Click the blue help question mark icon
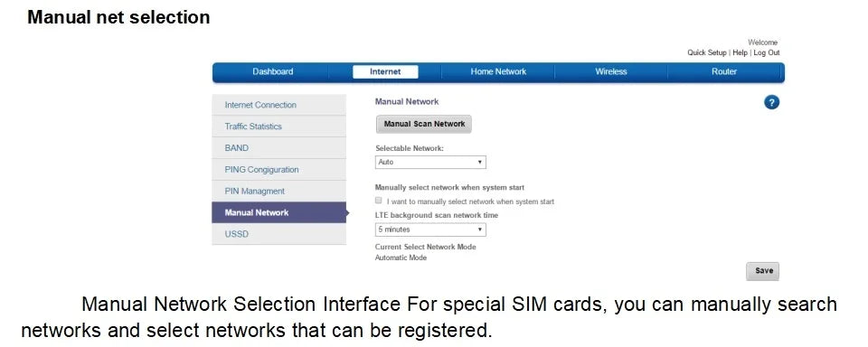The width and height of the screenshot is (868, 347). tap(771, 102)
